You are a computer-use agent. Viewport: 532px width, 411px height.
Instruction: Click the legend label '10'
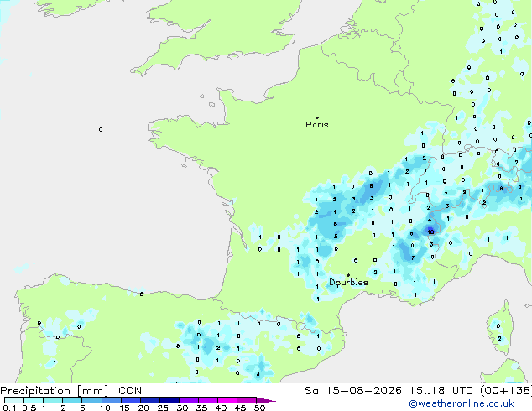point(105,408)
